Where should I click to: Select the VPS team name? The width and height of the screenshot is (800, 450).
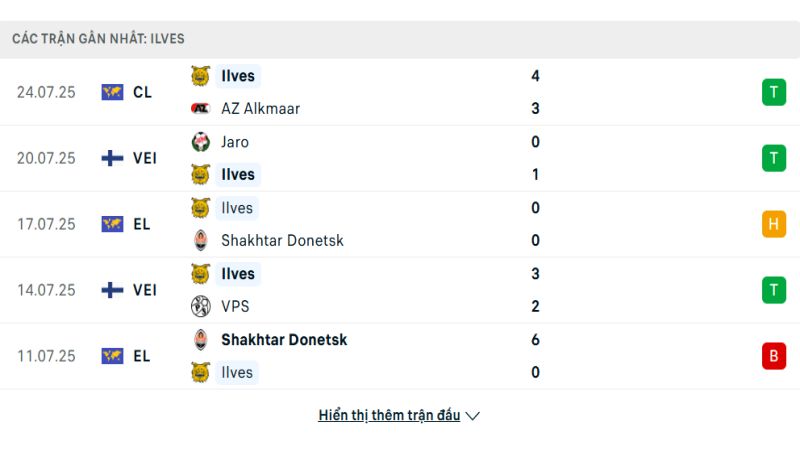click(235, 307)
